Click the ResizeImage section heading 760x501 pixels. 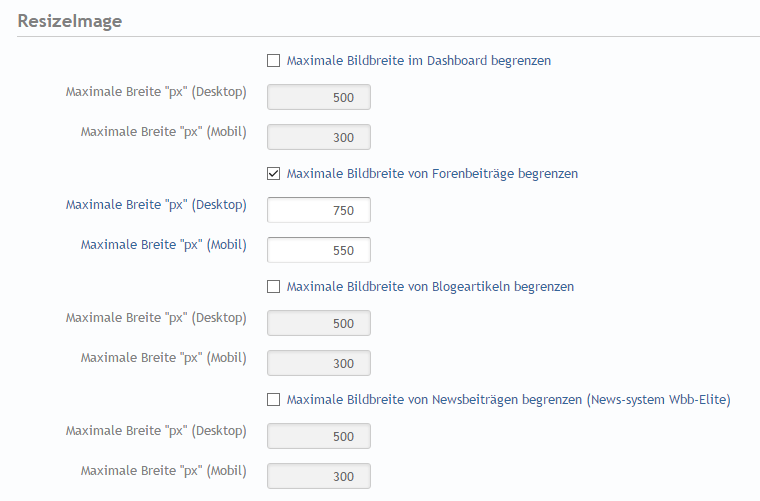click(x=70, y=21)
